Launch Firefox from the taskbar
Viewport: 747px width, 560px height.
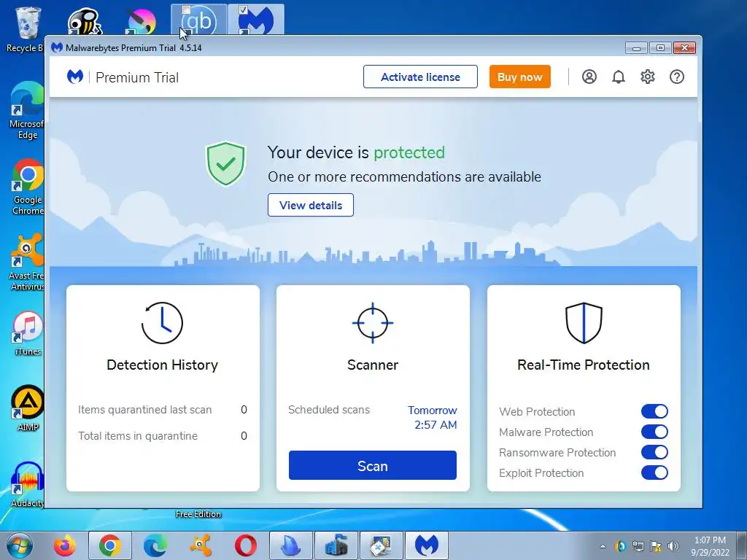[x=65, y=545]
